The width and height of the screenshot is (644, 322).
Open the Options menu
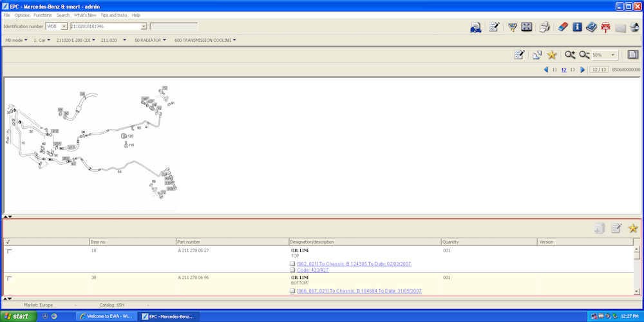[22, 15]
